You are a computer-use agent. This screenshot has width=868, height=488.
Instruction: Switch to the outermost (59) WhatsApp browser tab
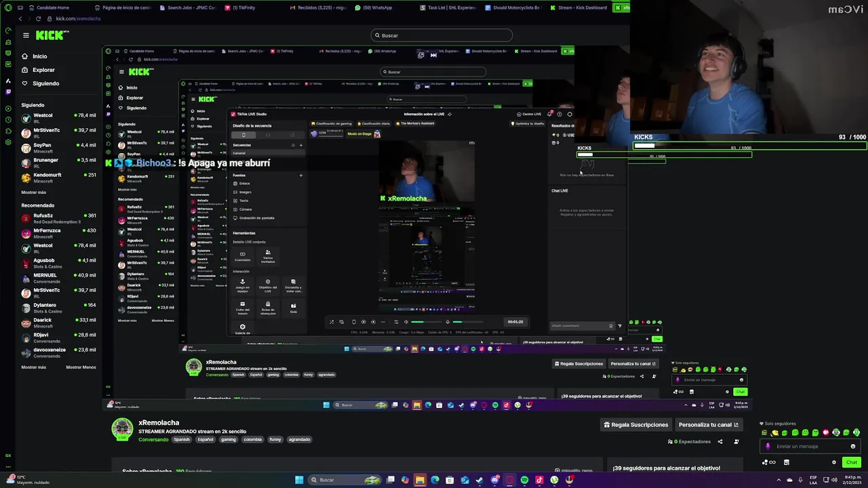(374, 7)
